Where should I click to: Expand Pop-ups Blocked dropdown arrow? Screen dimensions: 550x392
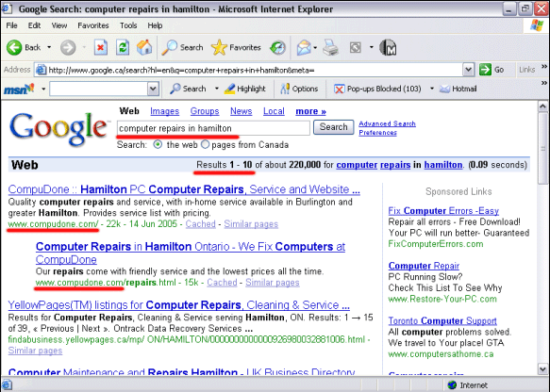tap(432, 89)
